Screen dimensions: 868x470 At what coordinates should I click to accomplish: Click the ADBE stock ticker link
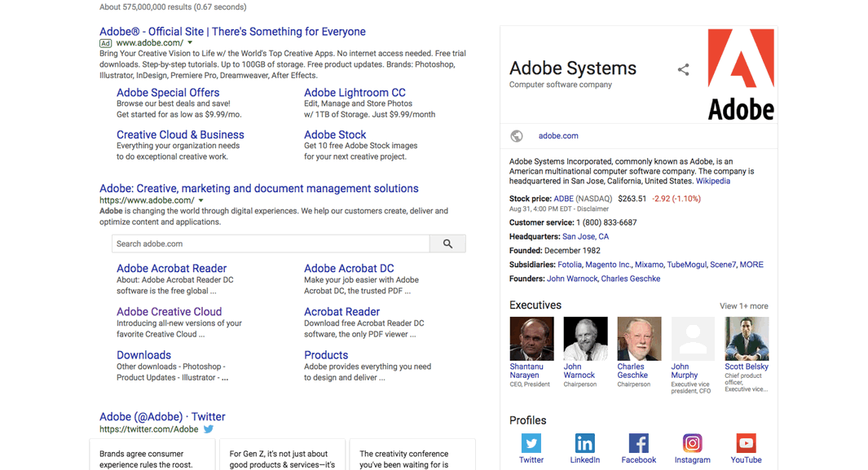coord(563,199)
